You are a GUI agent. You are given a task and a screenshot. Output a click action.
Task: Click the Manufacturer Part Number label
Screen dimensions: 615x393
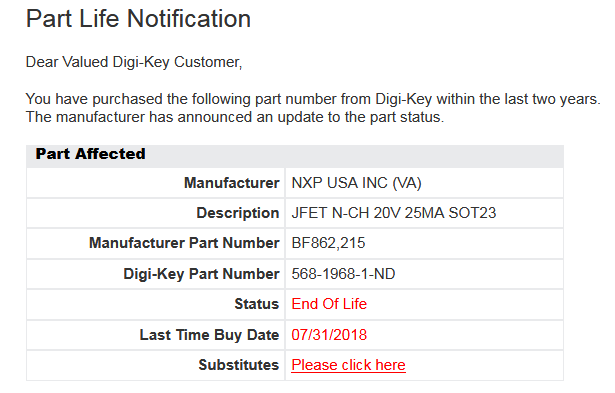pos(184,243)
